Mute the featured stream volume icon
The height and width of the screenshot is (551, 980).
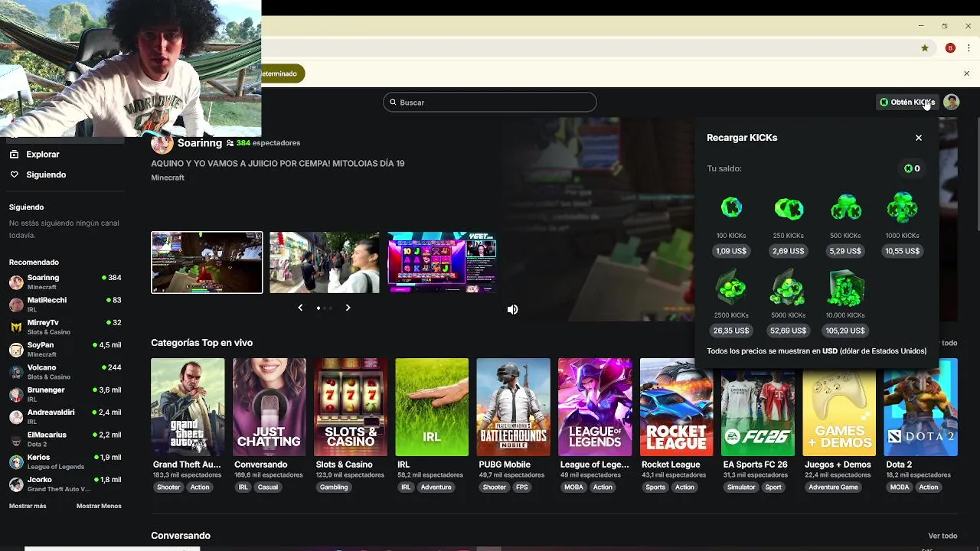[x=512, y=309]
